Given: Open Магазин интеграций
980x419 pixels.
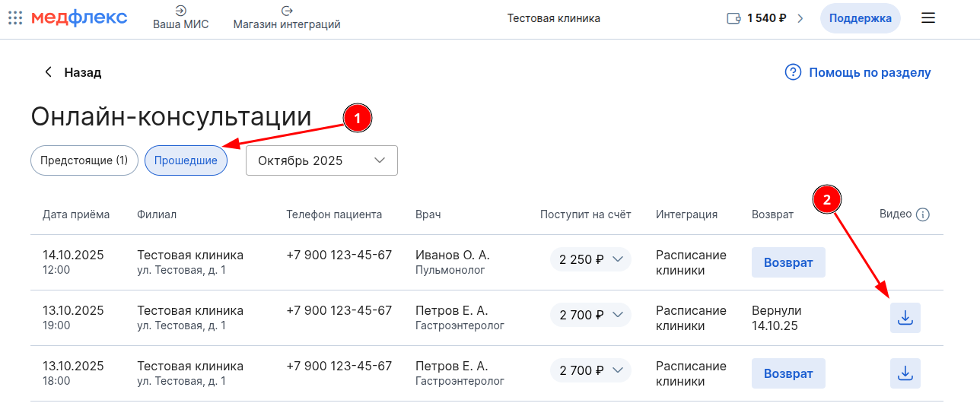Looking at the screenshot, I should tap(287, 18).
